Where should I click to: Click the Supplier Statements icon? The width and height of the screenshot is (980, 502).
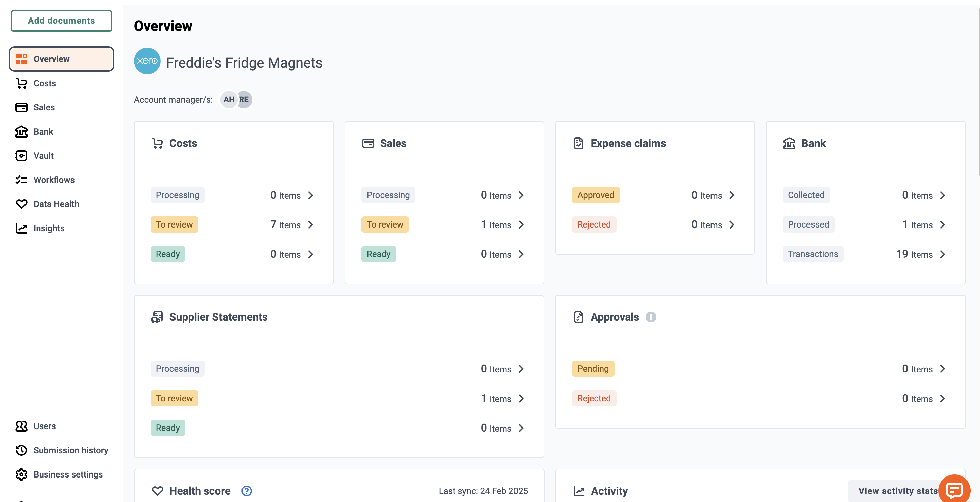(x=157, y=317)
